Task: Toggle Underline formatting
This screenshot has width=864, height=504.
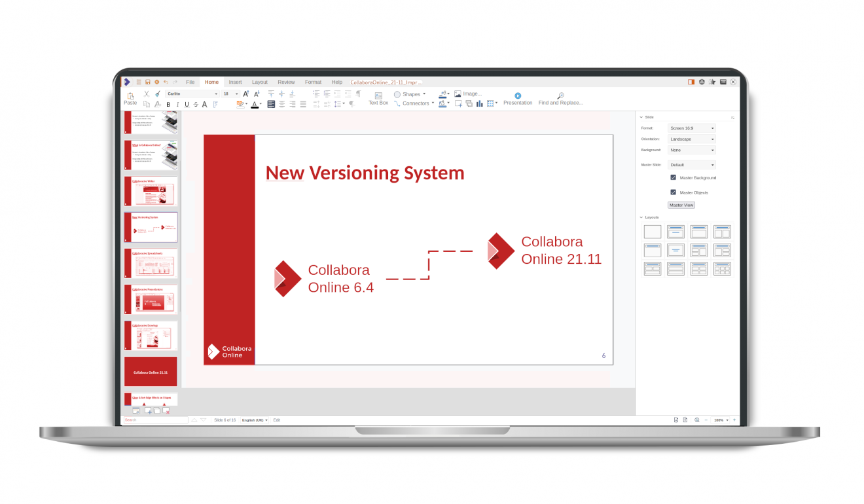Action: (187, 105)
